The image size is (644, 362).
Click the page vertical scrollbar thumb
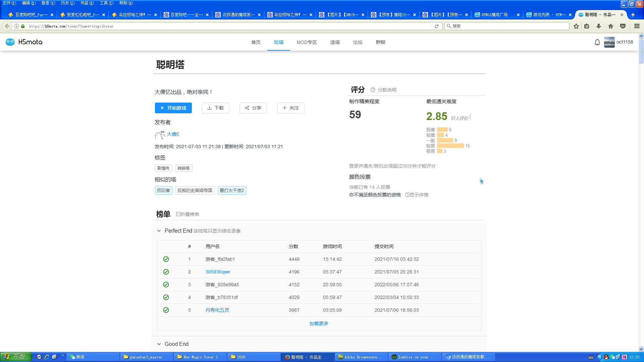pos(641,51)
